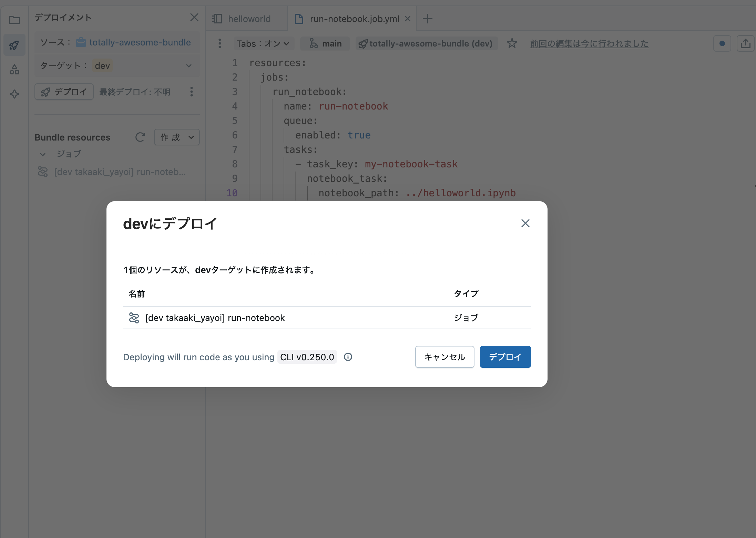Toggle the blue status dot button top right
Image resolution: width=756 pixels, height=538 pixels.
tap(722, 43)
